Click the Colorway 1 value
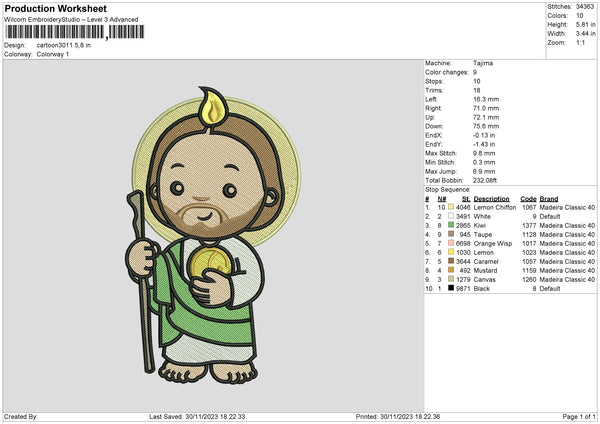Screen dimensions: 600x424 pos(53,54)
